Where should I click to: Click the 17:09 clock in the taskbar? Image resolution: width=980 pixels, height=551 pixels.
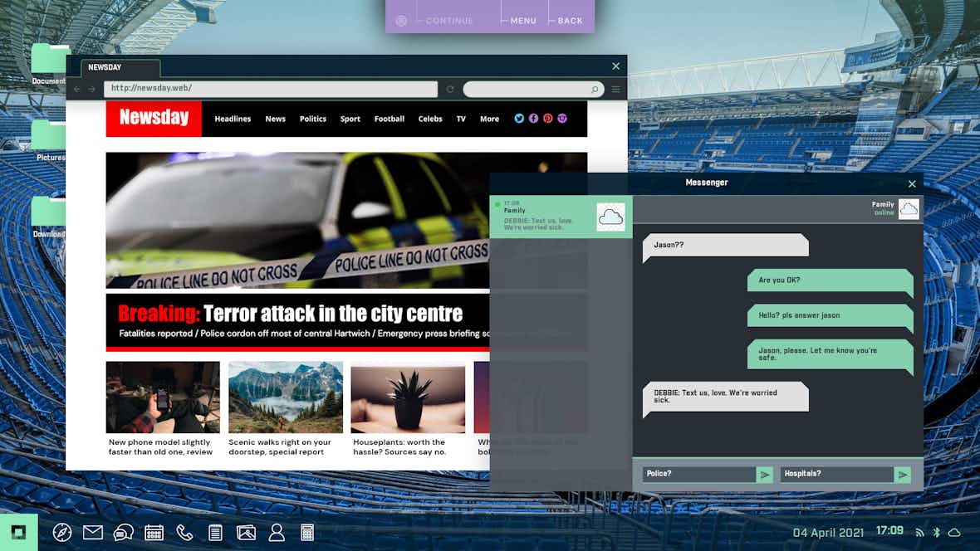coord(889,531)
